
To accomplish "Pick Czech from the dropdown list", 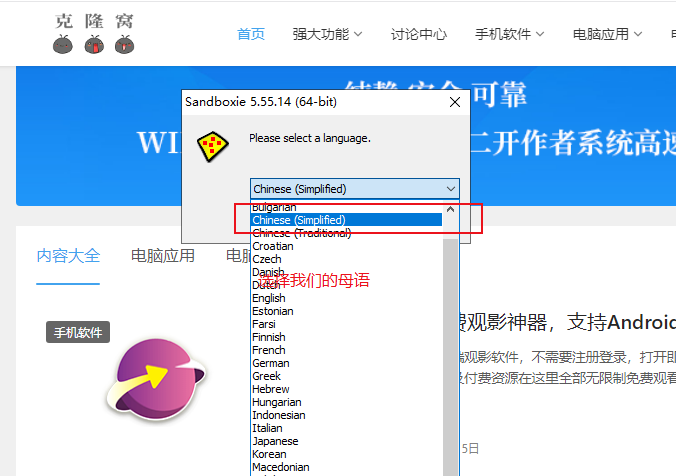I will click(x=347, y=259).
